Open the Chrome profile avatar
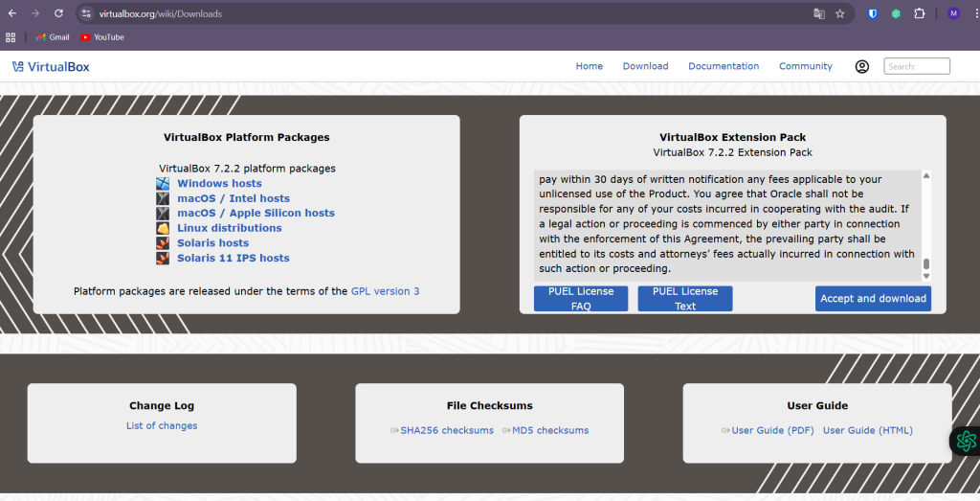The width and height of the screenshot is (980, 501). click(x=953, y=13)
